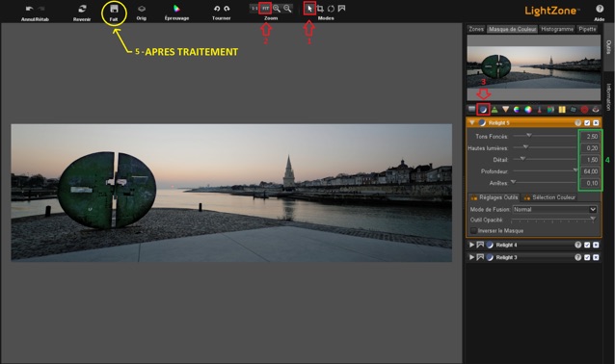Collapse the Relight 5 tool panel
Viewport: 615px width, 364px height.
(x=471, y=122)
